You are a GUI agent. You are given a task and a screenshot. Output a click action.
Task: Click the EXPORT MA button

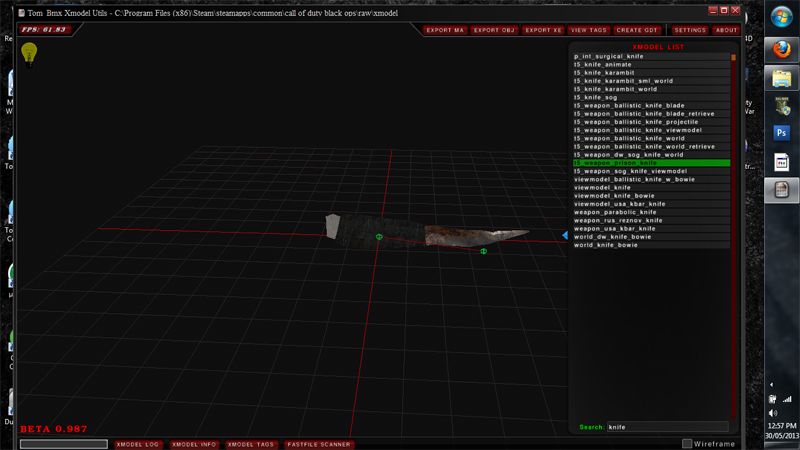point(445,30)
